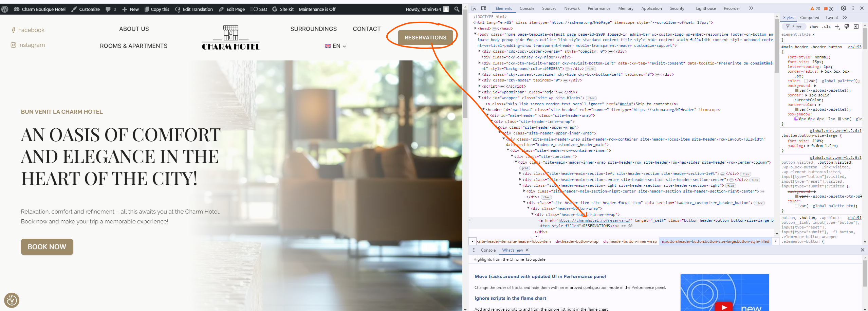Open the ROOMS & APARTMENTS menu link

coord(133,46)
